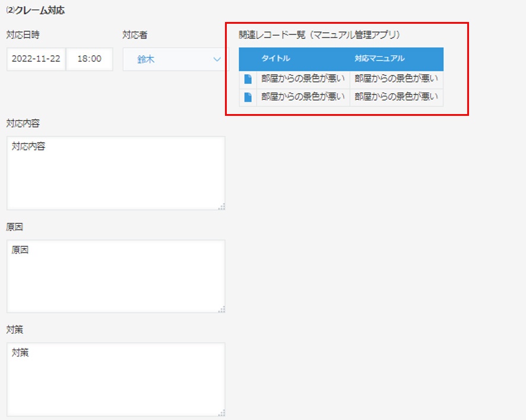526x420 pixels.
Task: Click the date field 2022-11-22
Action: (36, 59)
